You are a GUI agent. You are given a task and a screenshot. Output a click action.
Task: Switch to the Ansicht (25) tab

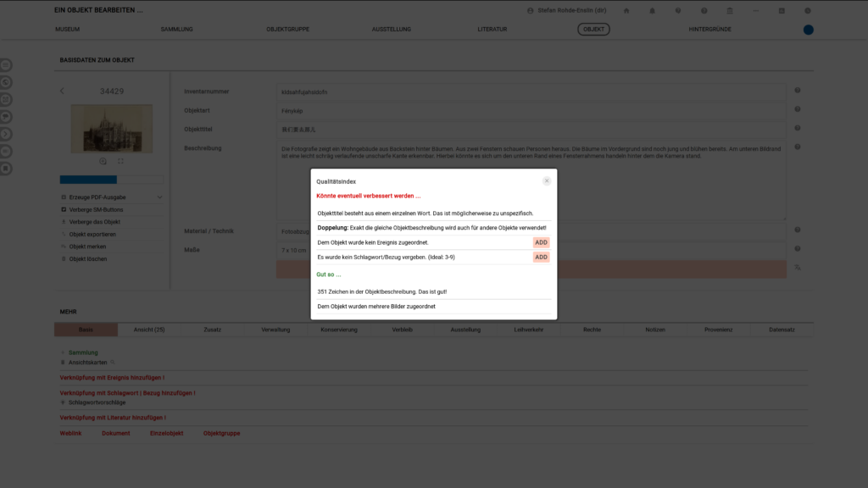coord(149,330)
